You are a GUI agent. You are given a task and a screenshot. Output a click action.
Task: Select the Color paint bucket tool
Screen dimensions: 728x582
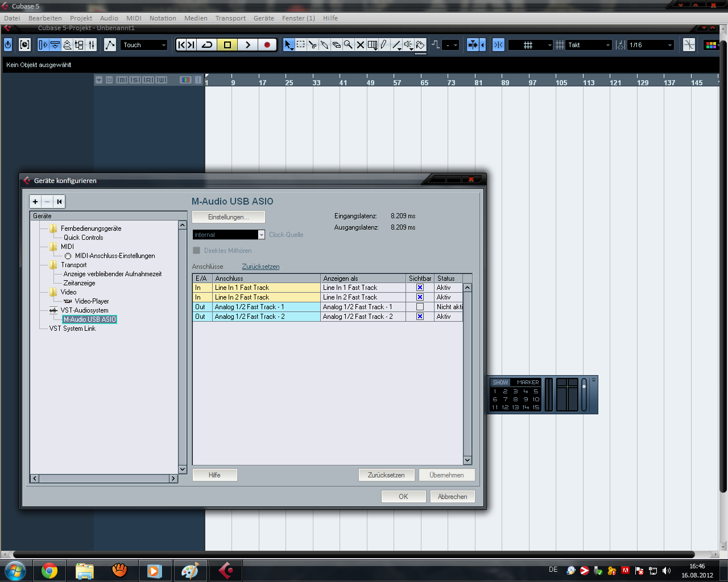(420, 45)
